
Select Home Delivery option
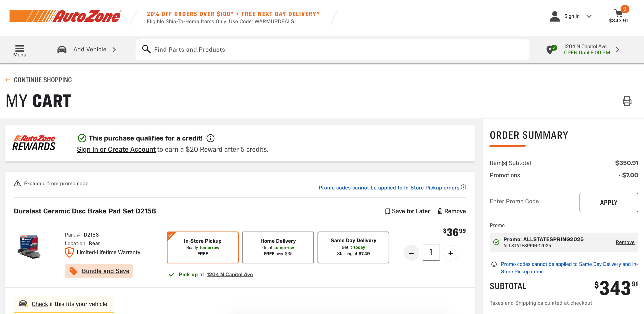[x=278, y=247]
